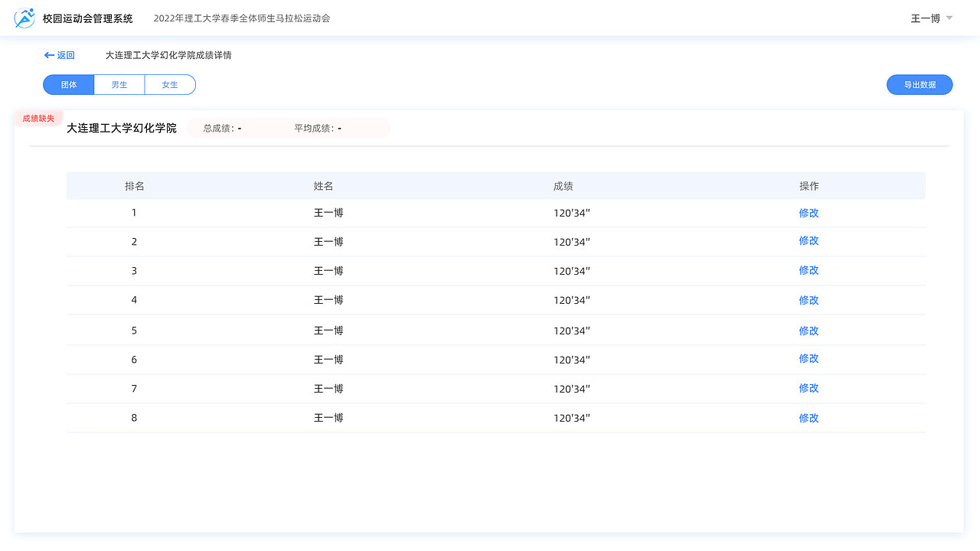The image size is (980, 551).
Task: Click 修改 for the rank 4 record
Action: click(808, 300)
